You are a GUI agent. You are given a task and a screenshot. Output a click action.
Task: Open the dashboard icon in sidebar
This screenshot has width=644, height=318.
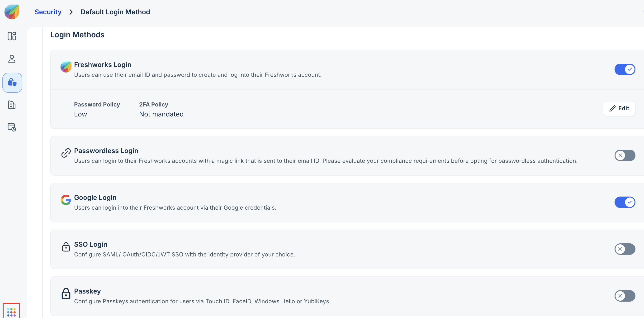pos(12,36)
